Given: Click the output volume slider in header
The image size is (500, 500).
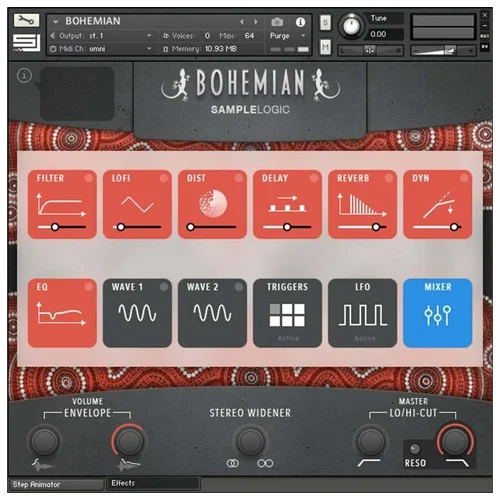Looking at the screenshot, I should pos(443,51).
